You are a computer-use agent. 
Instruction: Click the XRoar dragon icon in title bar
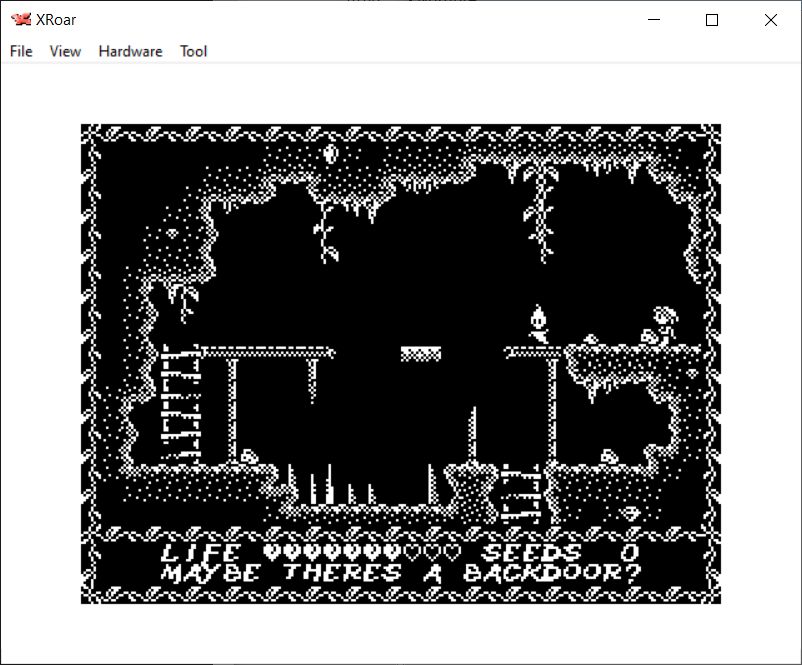coord(20,20)
